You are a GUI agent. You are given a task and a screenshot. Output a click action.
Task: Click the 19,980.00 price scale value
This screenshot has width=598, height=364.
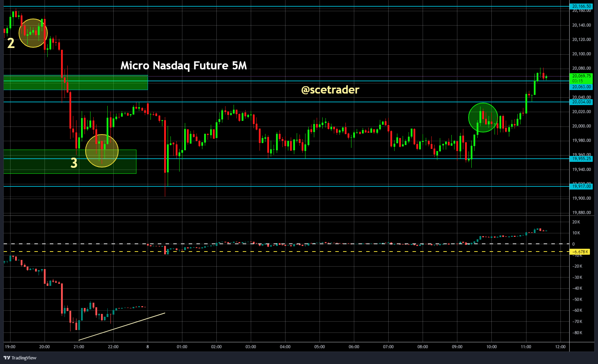point(582,140)
